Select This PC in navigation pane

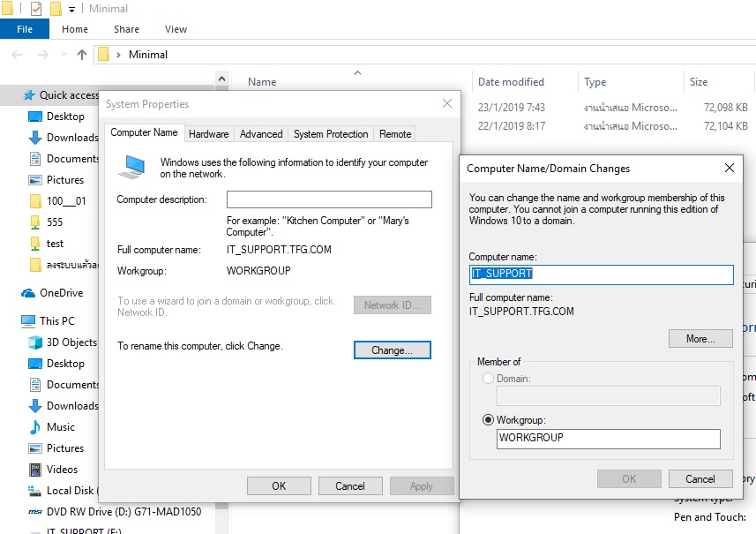(x=49, y=320)
